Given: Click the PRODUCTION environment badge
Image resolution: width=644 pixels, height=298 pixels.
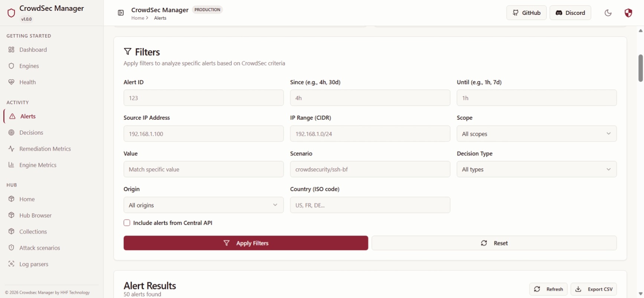Looking at the screenshot, I should [207, 10].
